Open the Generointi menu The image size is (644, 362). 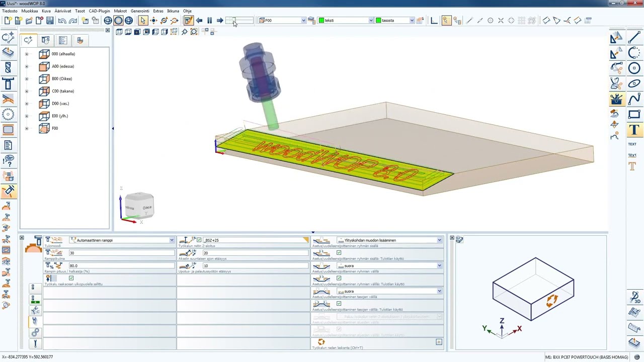pyautogui.click(x=140, y=11)
